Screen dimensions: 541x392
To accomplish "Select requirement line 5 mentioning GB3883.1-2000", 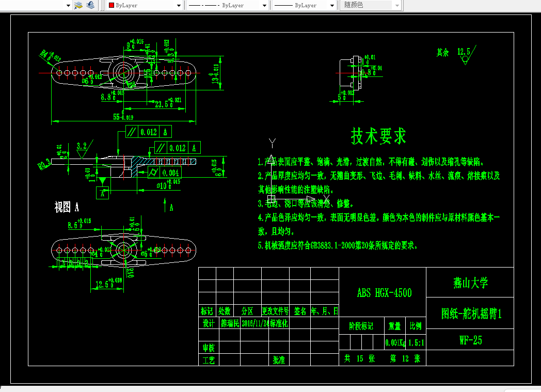I will click(338, 245).
